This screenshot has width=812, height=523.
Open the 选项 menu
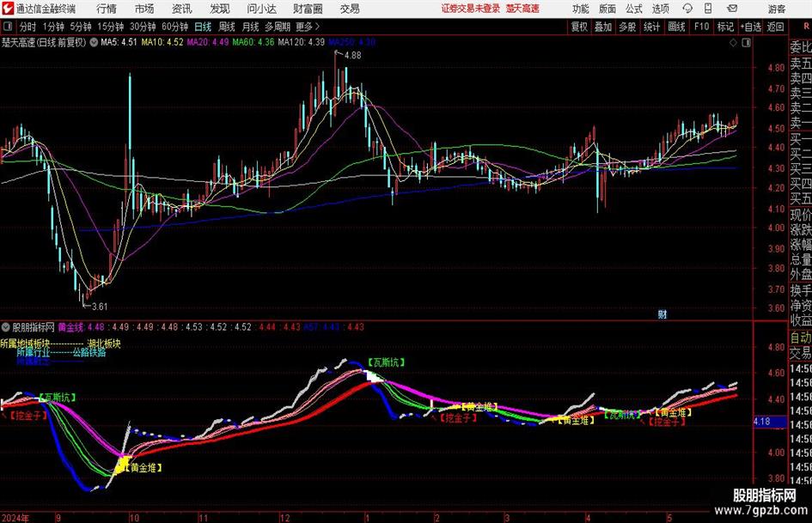[x=660, y=9]
